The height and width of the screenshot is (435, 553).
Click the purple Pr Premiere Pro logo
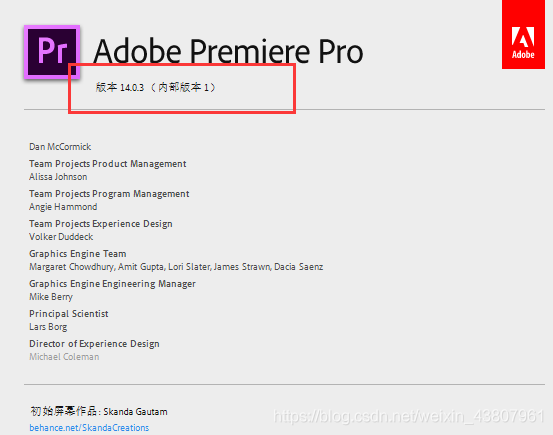pos(52,52)
